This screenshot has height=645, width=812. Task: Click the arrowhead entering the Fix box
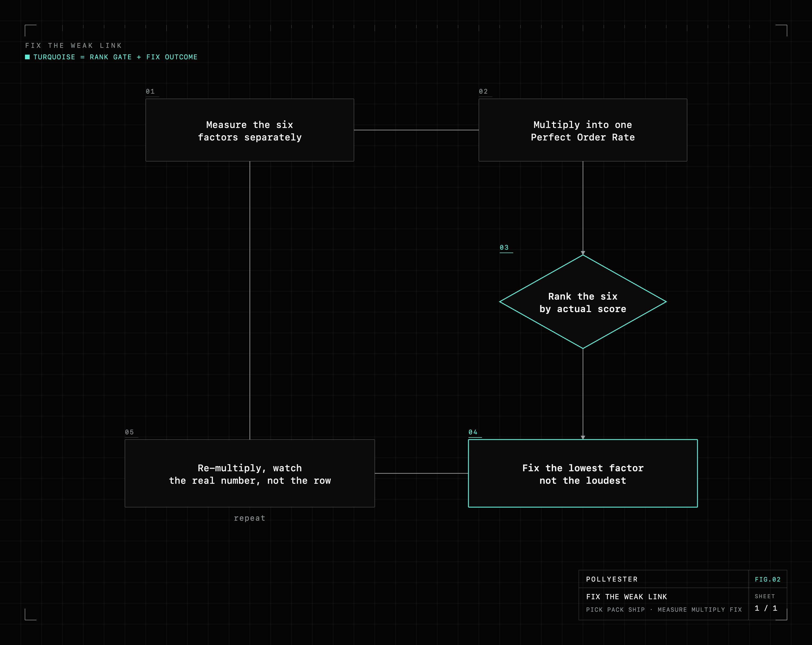(x=583, y=437)
